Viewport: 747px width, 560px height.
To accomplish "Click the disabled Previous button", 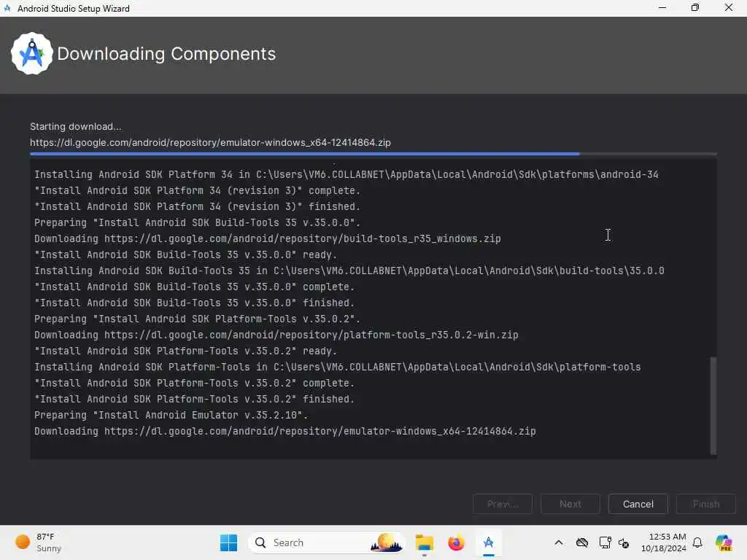I will point(503,505).
